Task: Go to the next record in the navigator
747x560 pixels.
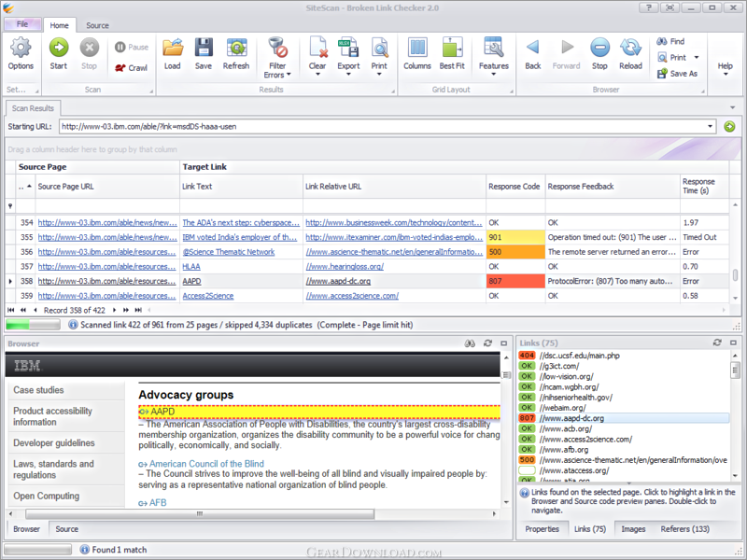Action: point(114,310)
